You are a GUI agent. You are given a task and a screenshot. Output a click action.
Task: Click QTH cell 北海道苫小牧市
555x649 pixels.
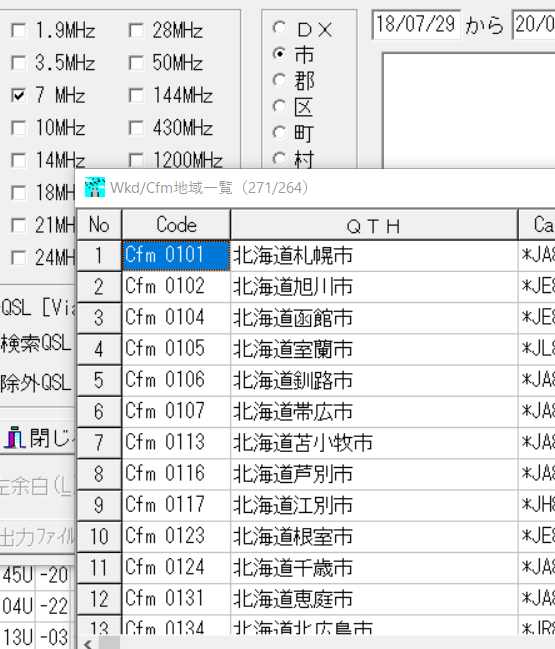374,443
